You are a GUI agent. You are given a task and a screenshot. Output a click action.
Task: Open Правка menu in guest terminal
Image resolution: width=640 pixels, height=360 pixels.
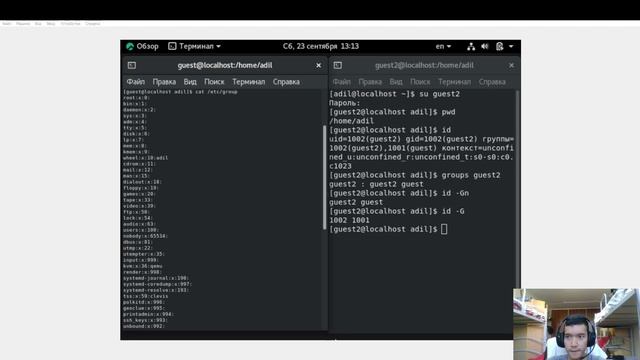click(164, 82)
